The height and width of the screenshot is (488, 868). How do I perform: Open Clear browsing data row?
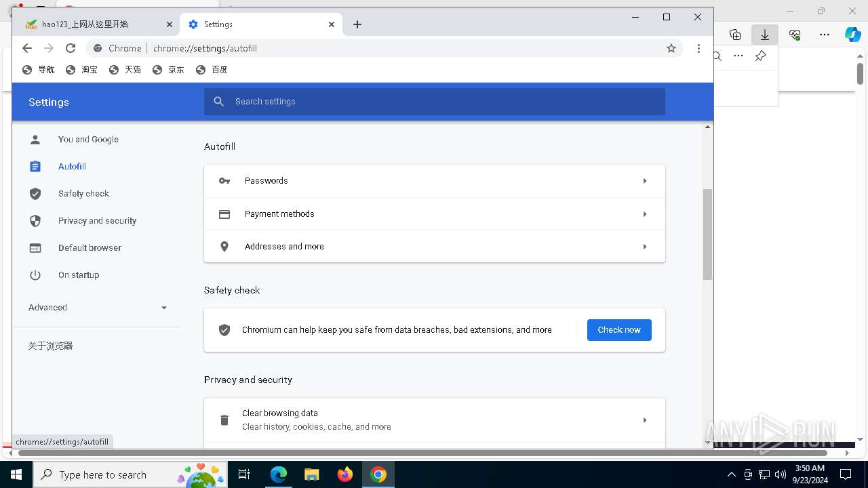[x=435, y=420]
